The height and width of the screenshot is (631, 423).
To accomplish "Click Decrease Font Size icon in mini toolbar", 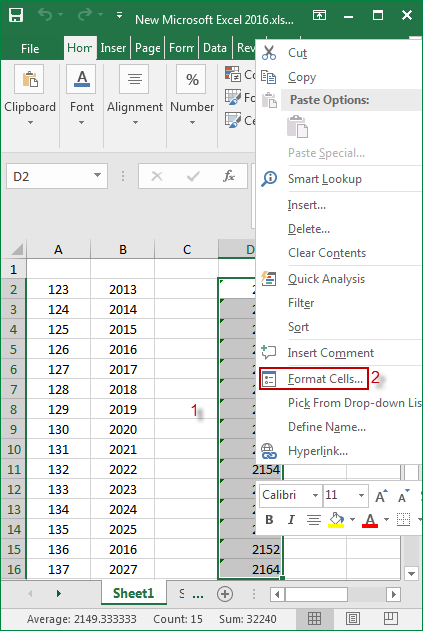I will click(x=403, y=496).
